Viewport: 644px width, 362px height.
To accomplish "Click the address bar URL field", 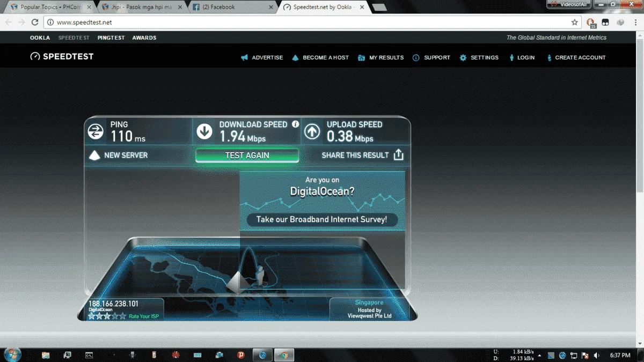I will tap(311, 23).
